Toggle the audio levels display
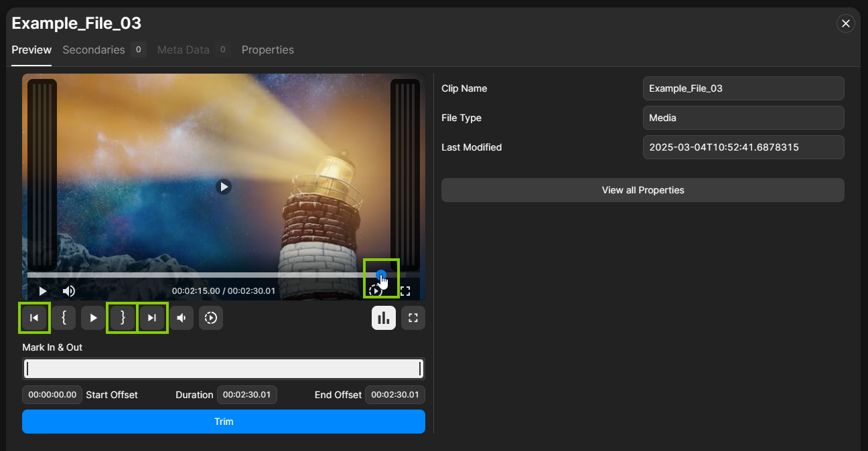 (384, 318)
